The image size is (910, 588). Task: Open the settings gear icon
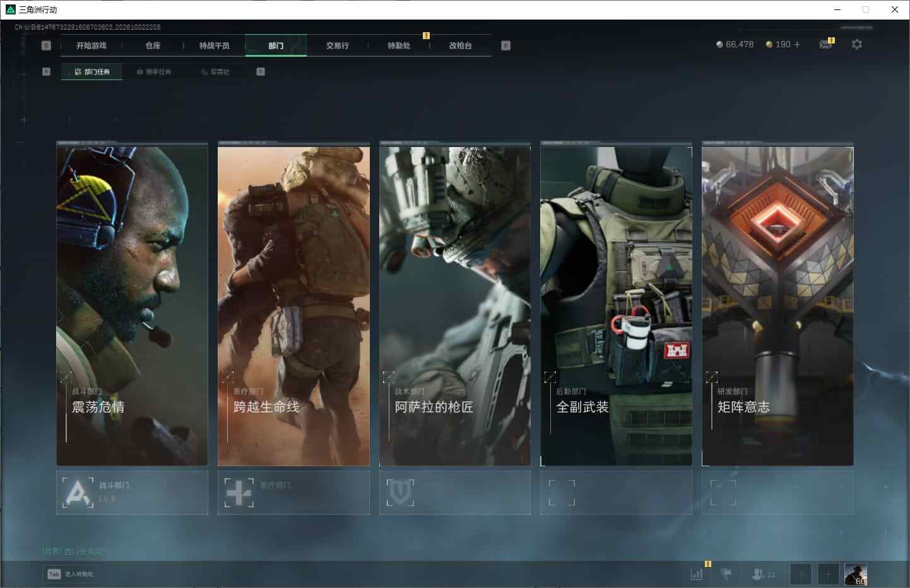[x=856, y=44]
